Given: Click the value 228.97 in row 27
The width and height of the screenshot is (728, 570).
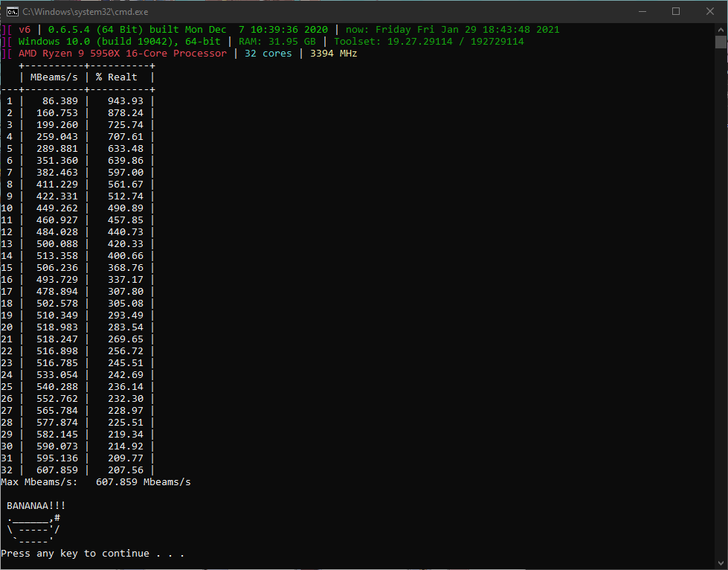Looking at the screenshot, I should (126, 411).
